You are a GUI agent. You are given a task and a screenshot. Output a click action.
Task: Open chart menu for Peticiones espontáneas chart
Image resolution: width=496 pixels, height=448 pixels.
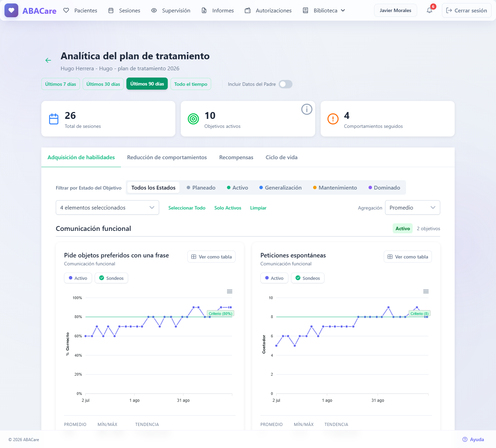click(426, 292)
